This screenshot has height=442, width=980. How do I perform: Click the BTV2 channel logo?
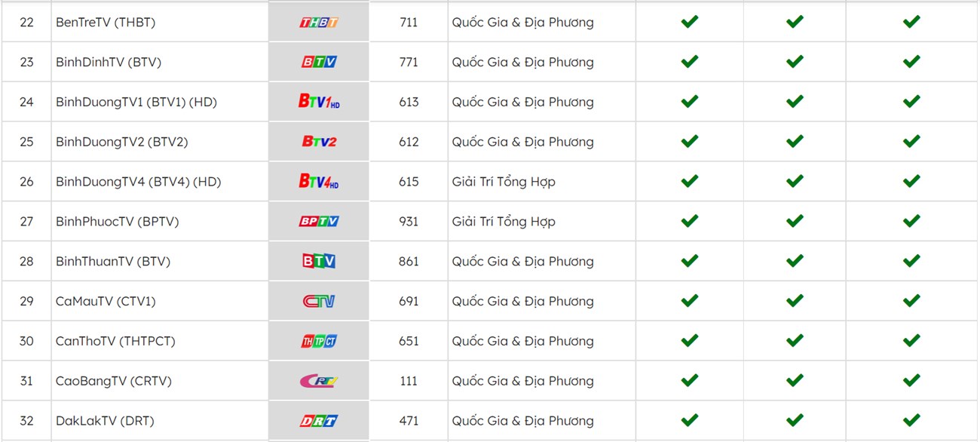tap(319, 142)
